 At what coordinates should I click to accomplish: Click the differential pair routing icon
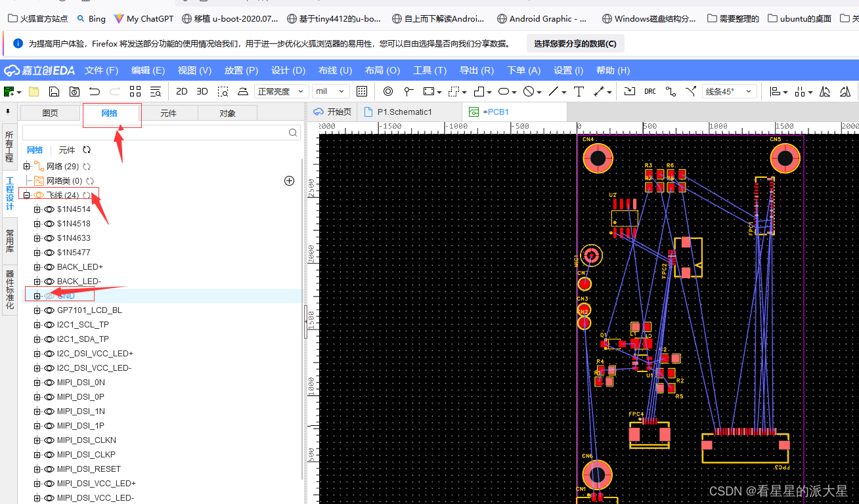(691, 91)
